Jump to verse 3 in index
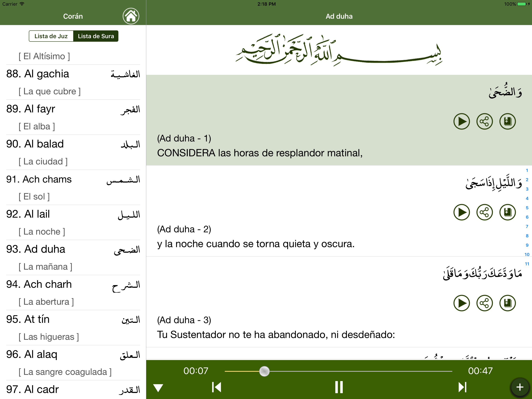This screenshot has width=532, height=399. [x=527, y=189]
